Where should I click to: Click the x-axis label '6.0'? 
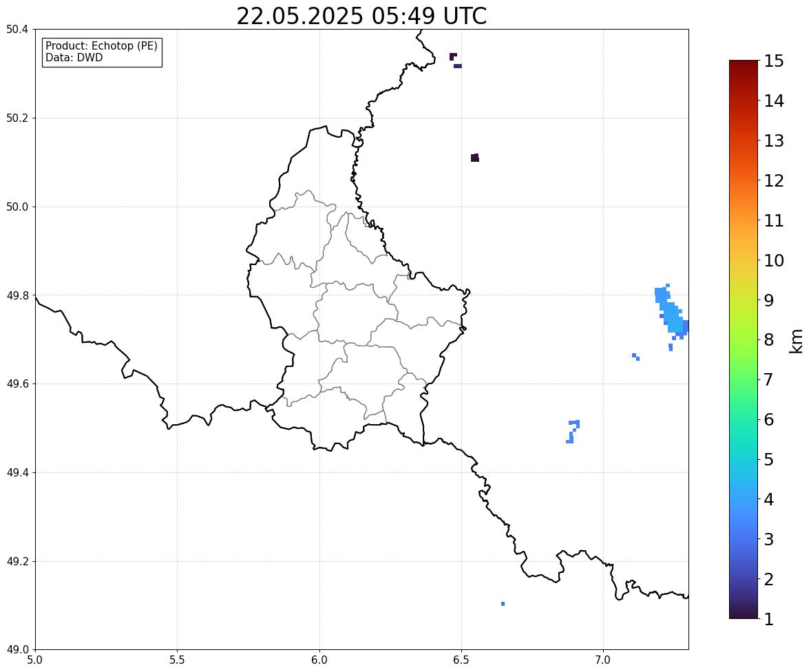tap(319, 660)
